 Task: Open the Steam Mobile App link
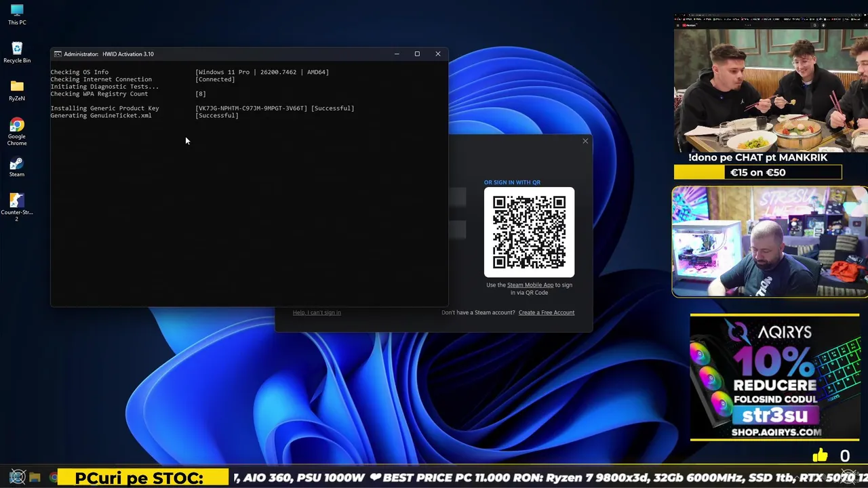pyautogui.click(x=530, y=285)
